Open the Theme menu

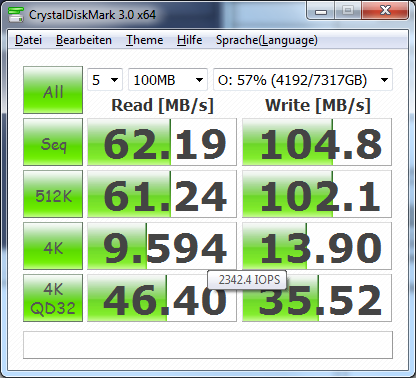pyautogui.click(x=144, y=40)
